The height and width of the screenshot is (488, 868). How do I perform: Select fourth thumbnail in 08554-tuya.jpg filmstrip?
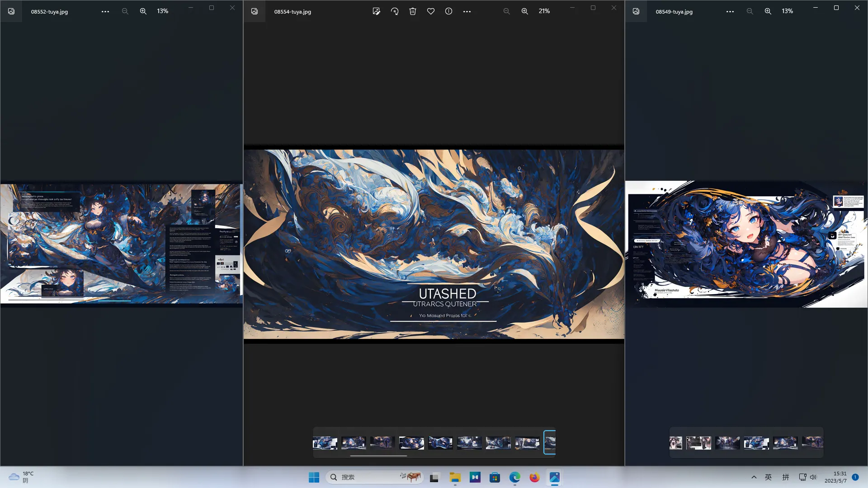coord(411,443)
